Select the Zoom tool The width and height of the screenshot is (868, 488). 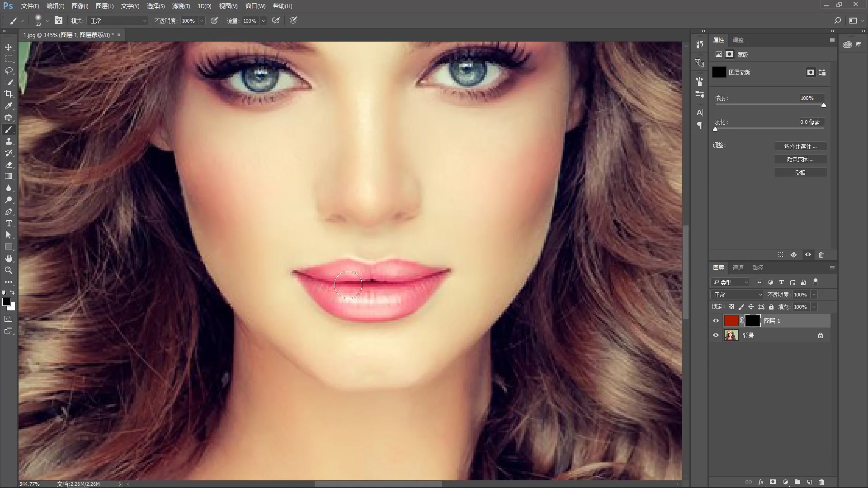point(9,270)
